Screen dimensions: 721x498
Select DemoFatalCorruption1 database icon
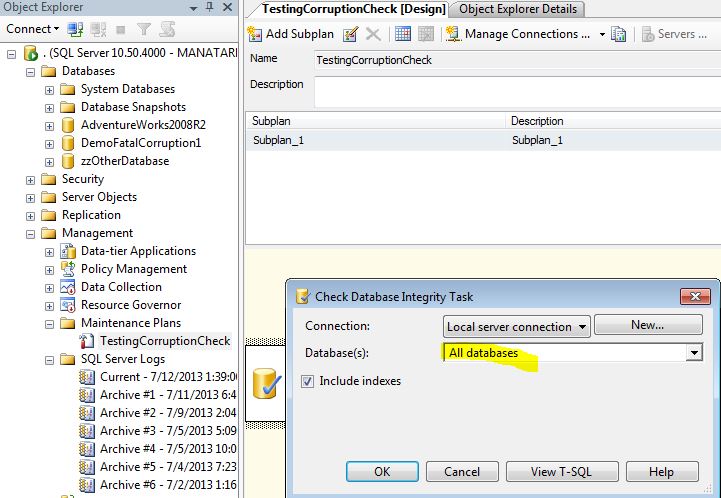pos(68,143)
